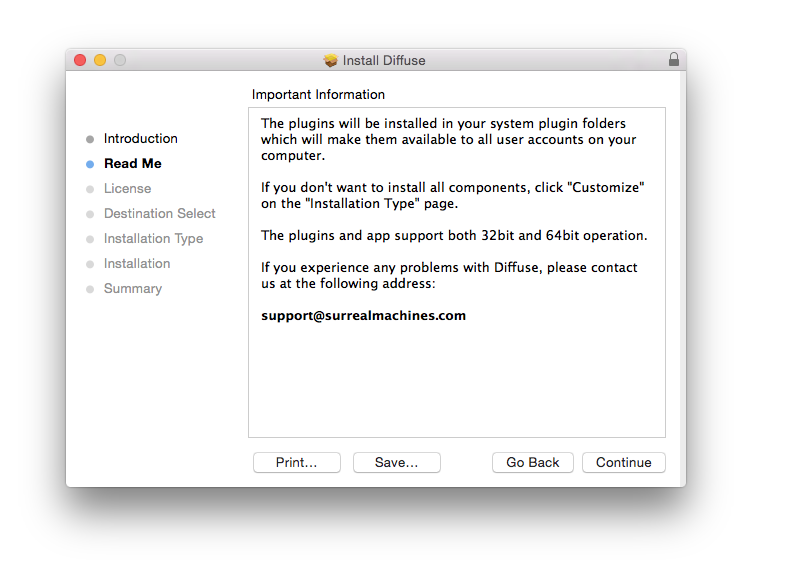Screen dimensions: 787x581
Task: Select the License step in the sidebar
Action: click(127, 189)
